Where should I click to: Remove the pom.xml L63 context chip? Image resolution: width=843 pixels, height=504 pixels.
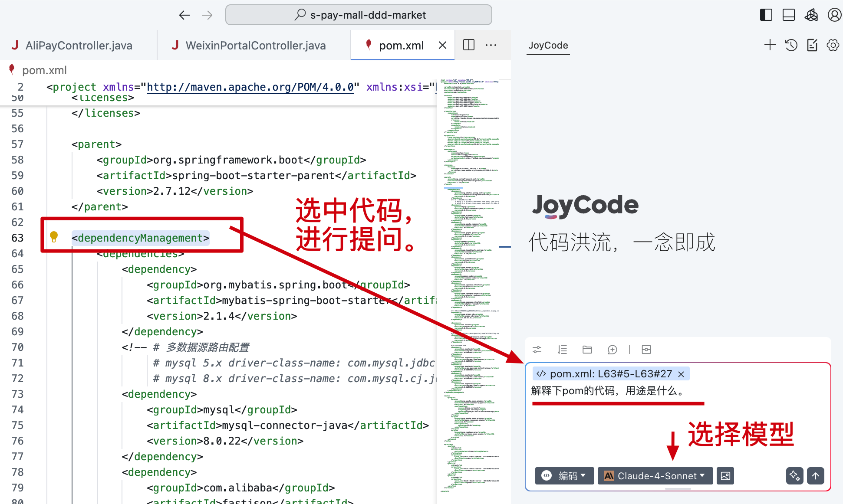[681, 374]
